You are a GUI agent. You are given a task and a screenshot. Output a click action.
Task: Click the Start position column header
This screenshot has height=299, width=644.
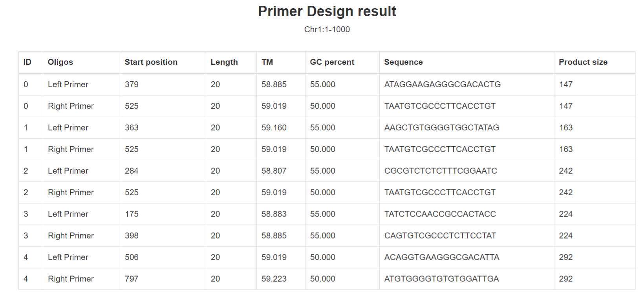[x=151, y=62]
